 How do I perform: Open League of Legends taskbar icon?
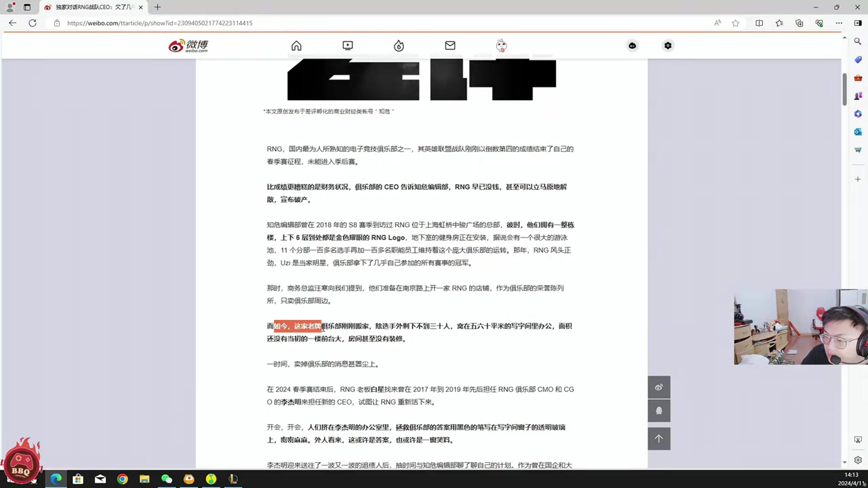pos(233,479)
